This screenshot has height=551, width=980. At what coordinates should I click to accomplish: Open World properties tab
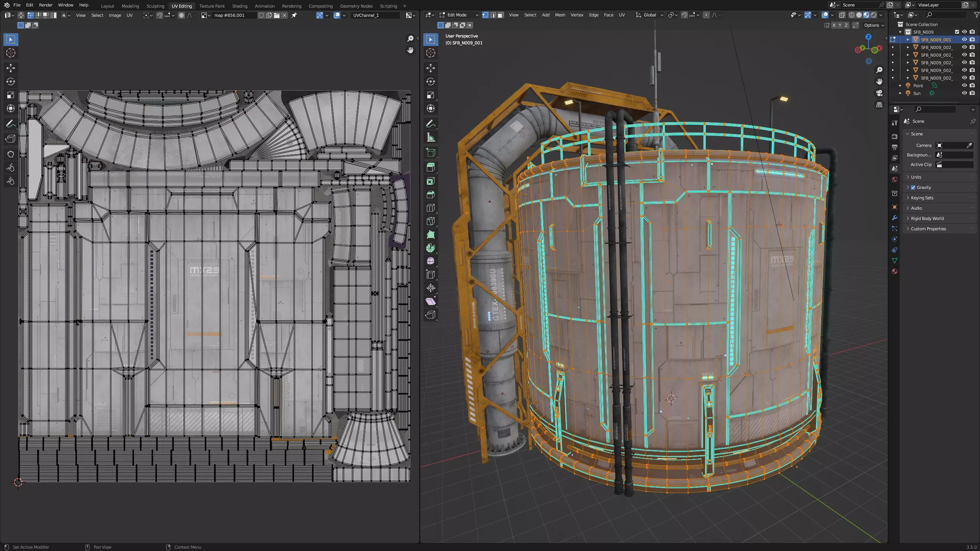point(894,179)
